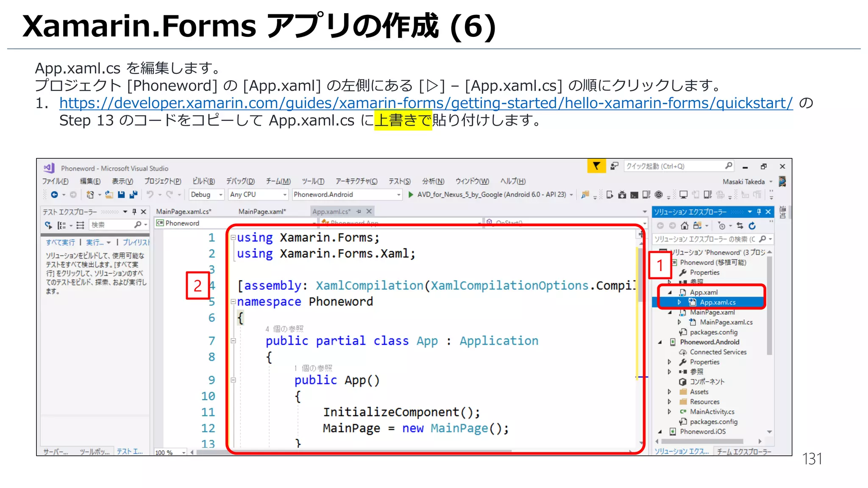Open the ヘルプ(H) menu
This screenshot has height=488, width=868.
click(513, 181)
